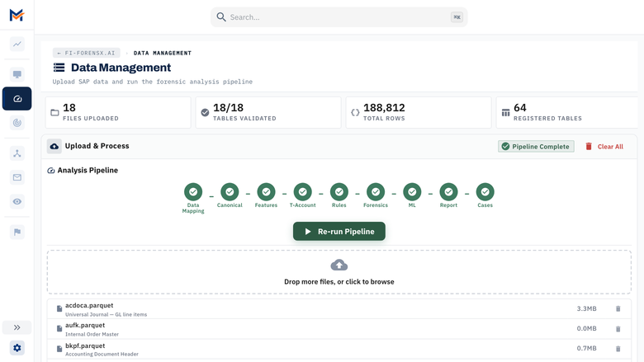Open the eye watch sidebar icon
The height and width of the screenshot is (362, 644).
(17, 201)
